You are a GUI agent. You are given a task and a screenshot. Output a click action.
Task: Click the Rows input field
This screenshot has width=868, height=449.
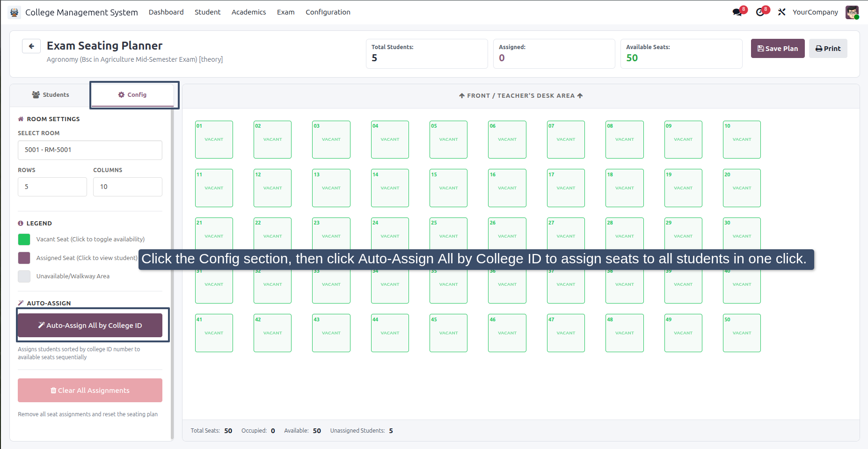[52, 187]
